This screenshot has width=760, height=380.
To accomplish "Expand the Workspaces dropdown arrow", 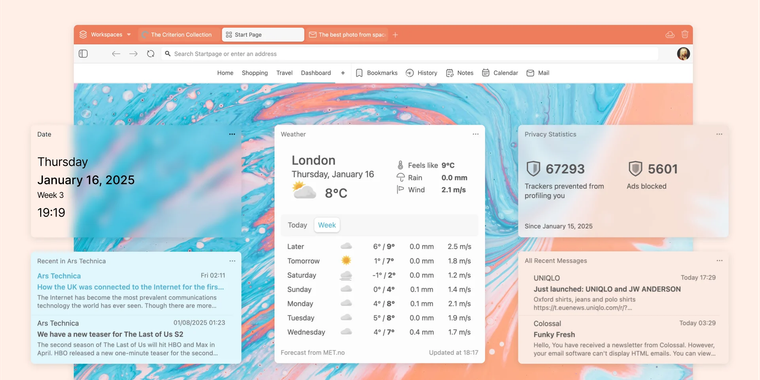I will [x=128, y=34].
